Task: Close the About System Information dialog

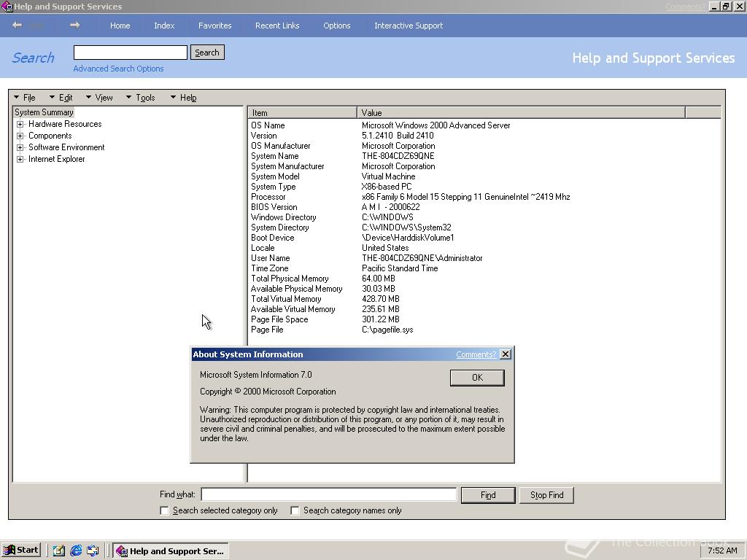Action: [x=506, y=354]
